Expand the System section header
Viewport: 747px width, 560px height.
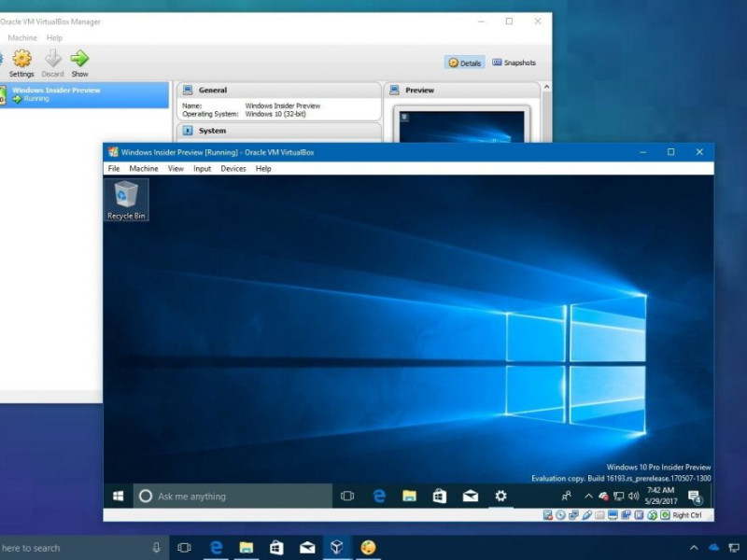(x=279, y=131)
